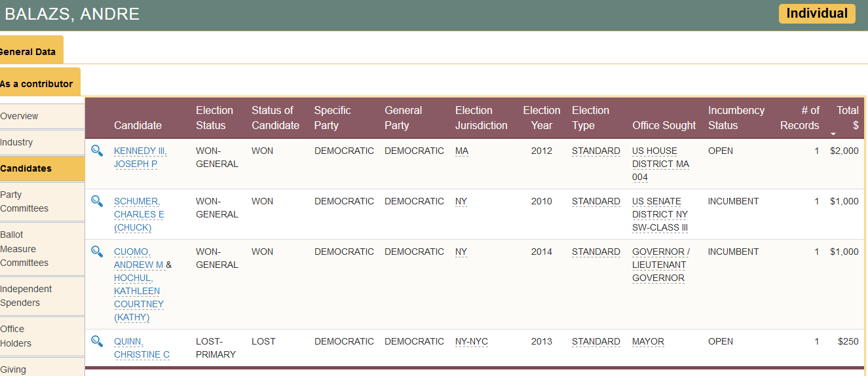This screenshot has height=376, width=868.
Task: Click US SENATE DISTRICT NY SW-CLASS III office
Action: coord(660,214)
